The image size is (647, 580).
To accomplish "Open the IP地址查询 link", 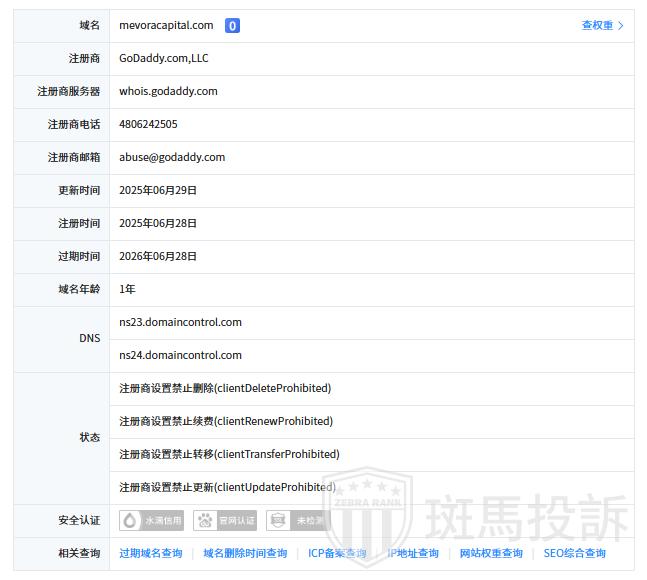I will click(x=413, y=553).
